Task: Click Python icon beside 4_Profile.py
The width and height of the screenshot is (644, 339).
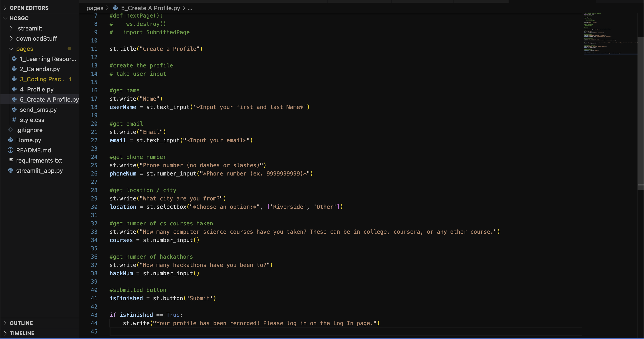Action: click(14, 89)
